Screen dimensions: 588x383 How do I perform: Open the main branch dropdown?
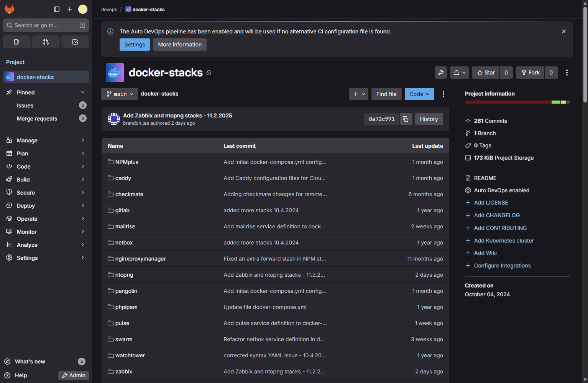(x=119, y=94)
